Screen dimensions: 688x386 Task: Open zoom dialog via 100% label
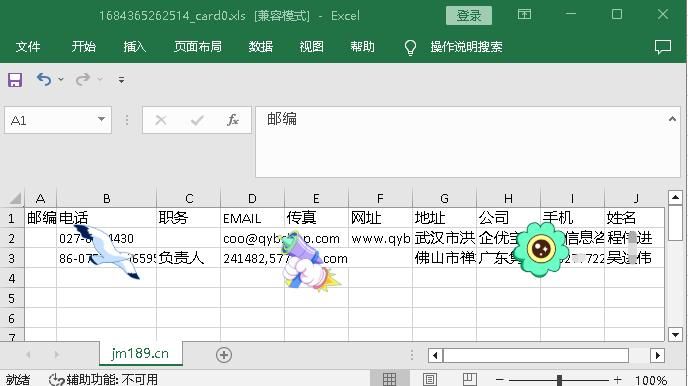(651, 380)
